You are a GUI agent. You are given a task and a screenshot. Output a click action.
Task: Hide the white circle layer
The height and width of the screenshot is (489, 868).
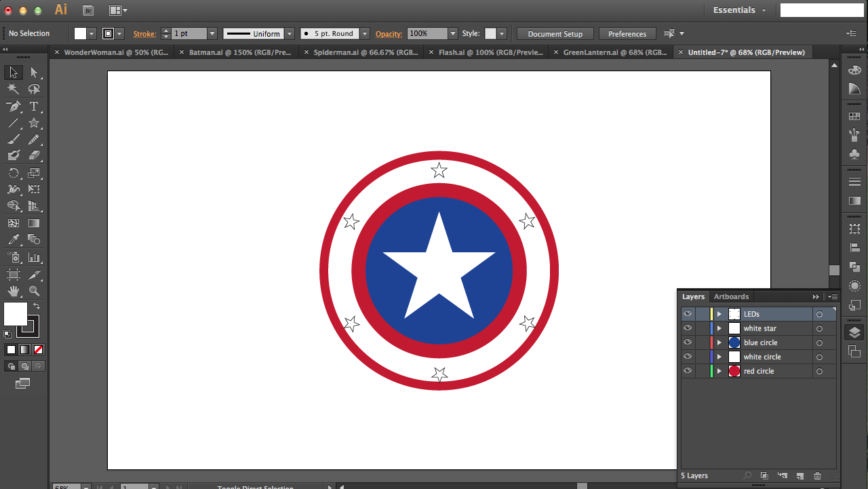coord(688,357)
